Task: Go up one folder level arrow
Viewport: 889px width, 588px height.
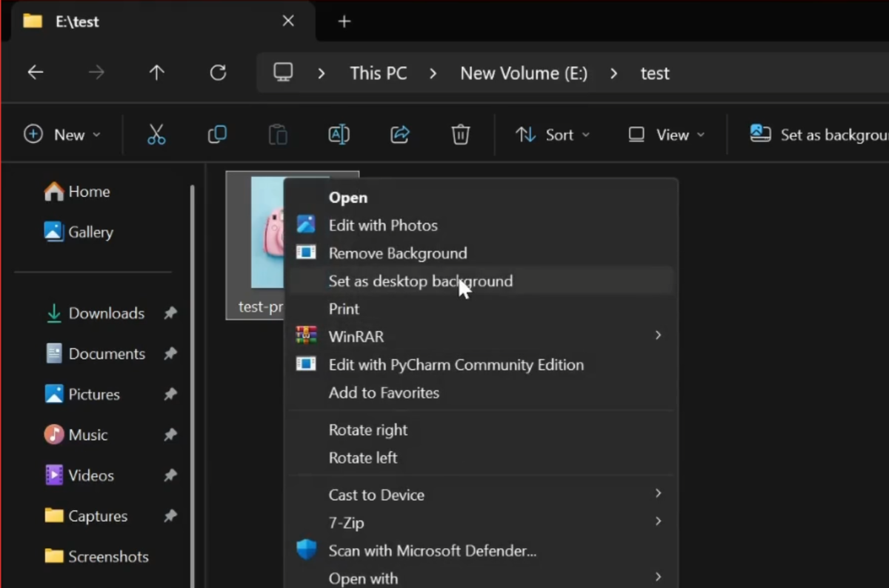Action: [x=156, y=73]
